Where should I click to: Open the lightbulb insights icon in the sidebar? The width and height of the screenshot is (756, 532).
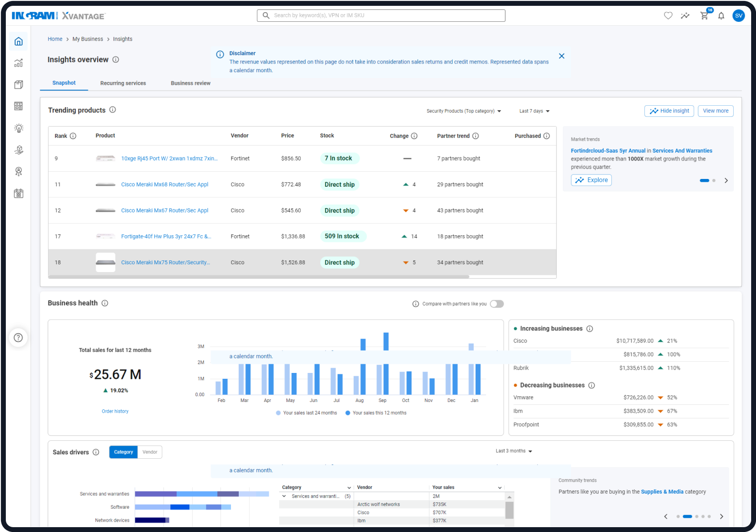18,128
